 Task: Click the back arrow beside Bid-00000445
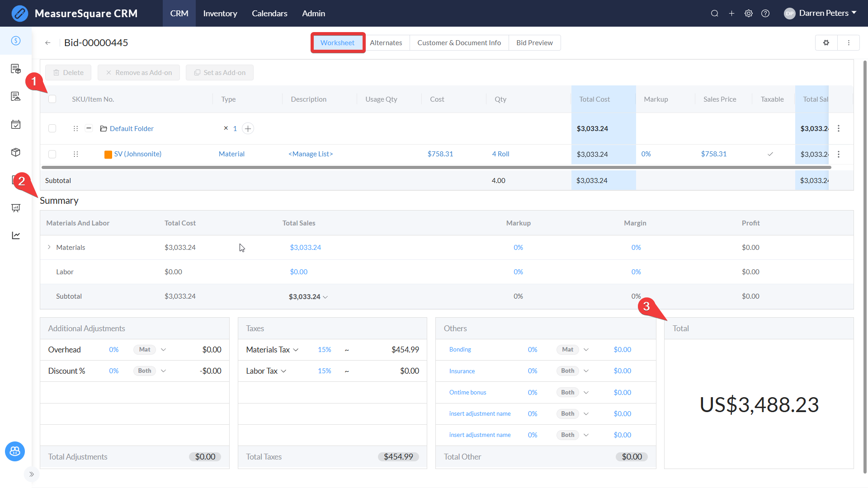tap(47, 43)
